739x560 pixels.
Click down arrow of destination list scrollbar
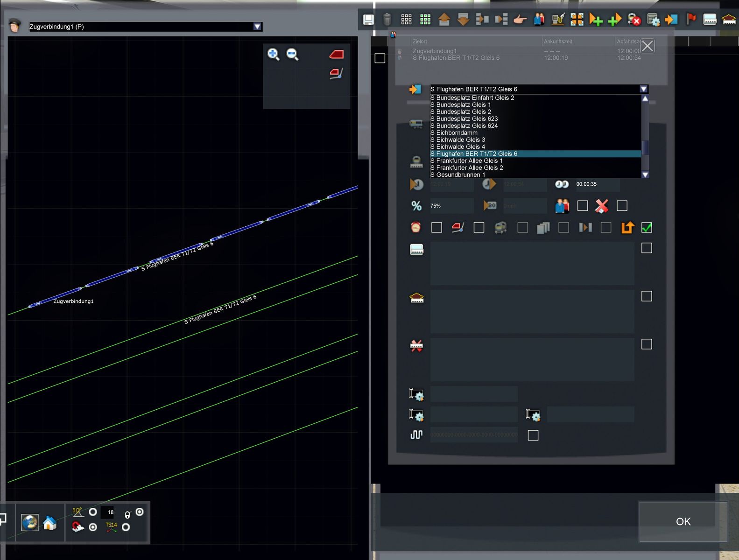[645, 175]
